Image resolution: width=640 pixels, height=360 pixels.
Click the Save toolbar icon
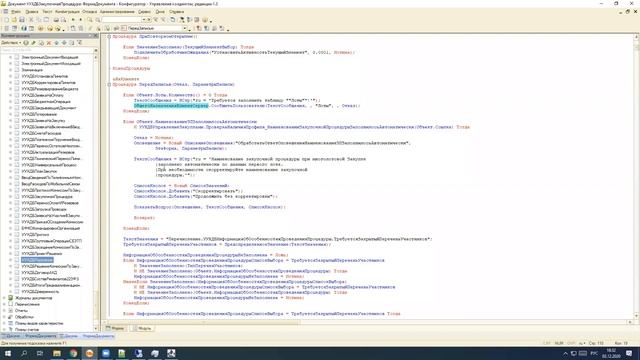(x=22, y=20)
